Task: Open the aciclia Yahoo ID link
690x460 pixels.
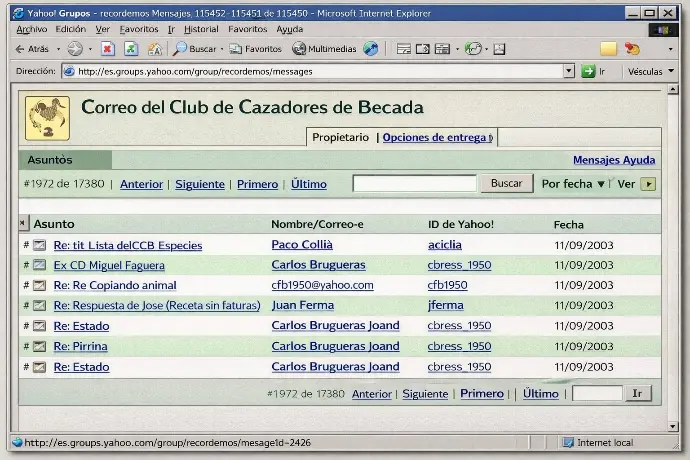Action: pos(444,245)
